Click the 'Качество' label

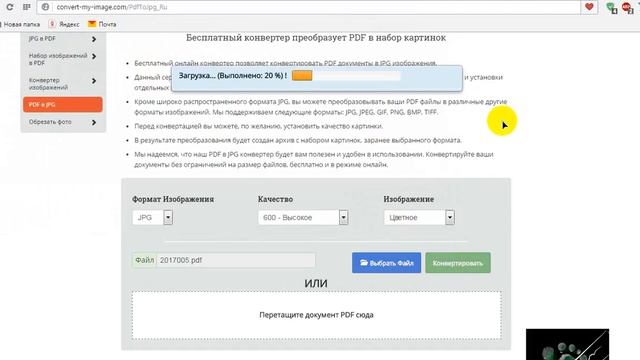tap(276, 199)
